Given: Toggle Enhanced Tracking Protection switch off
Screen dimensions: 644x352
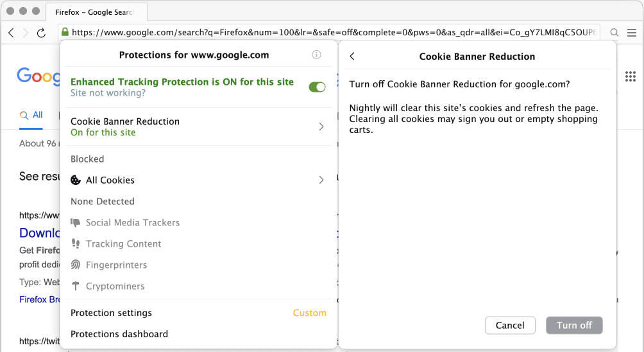Looking at the screenshot, I should point(317,87).
